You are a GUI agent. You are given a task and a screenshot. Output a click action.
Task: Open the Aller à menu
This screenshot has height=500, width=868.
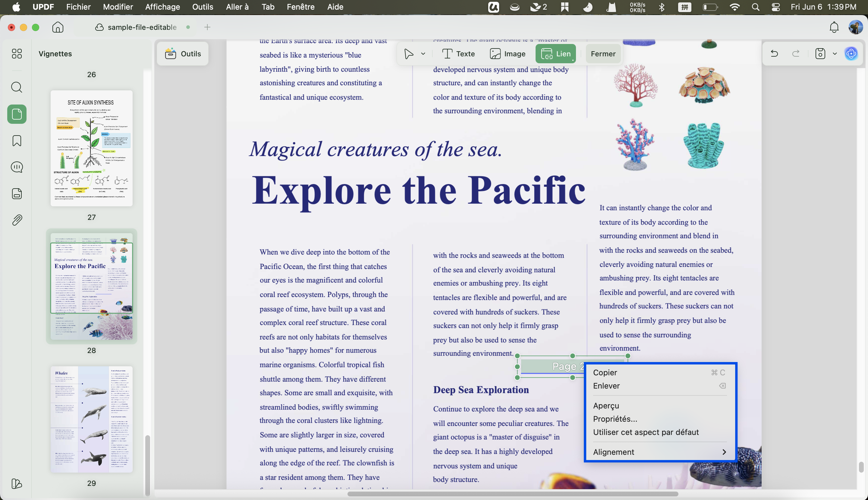[237, 7]
